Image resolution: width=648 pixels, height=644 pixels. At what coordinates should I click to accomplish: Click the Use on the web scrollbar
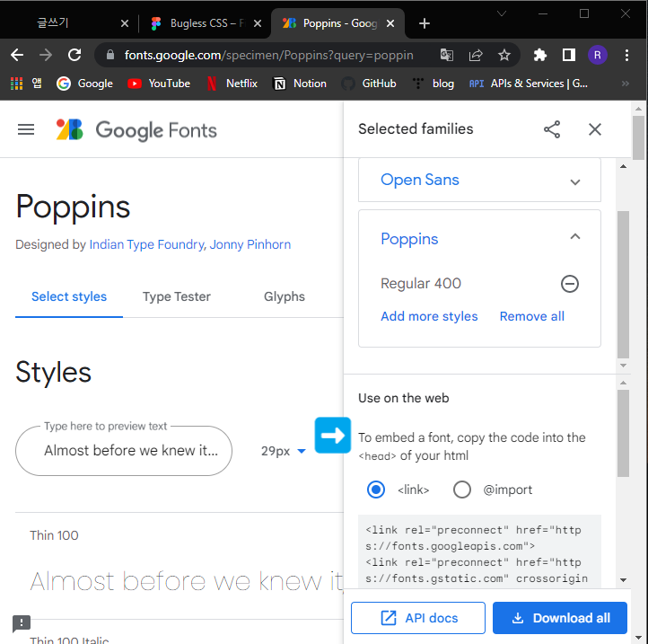pos(623,433)
